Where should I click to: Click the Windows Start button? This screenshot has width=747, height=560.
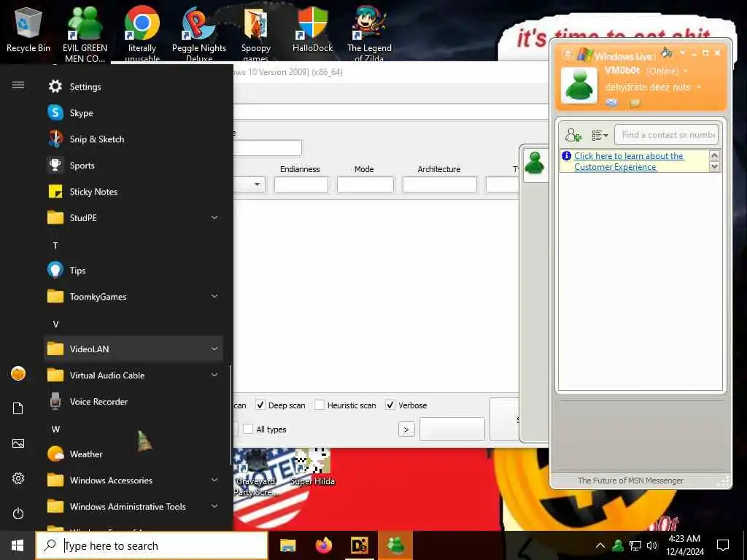tap(18, 545)
